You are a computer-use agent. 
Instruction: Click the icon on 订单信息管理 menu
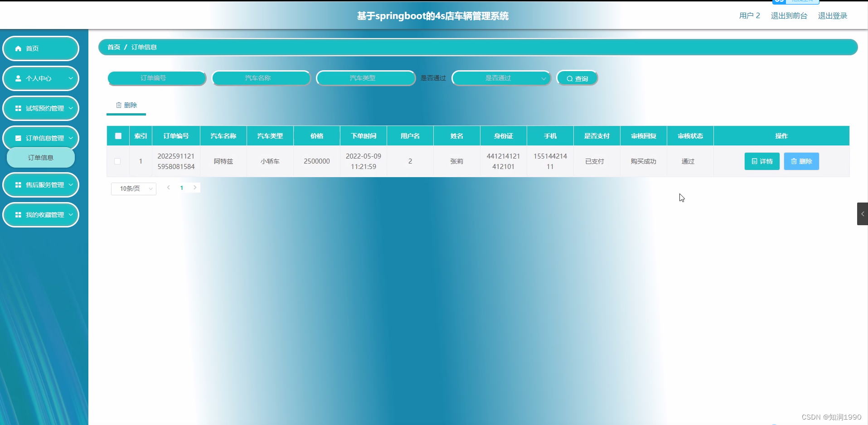[x=18, y=138]
